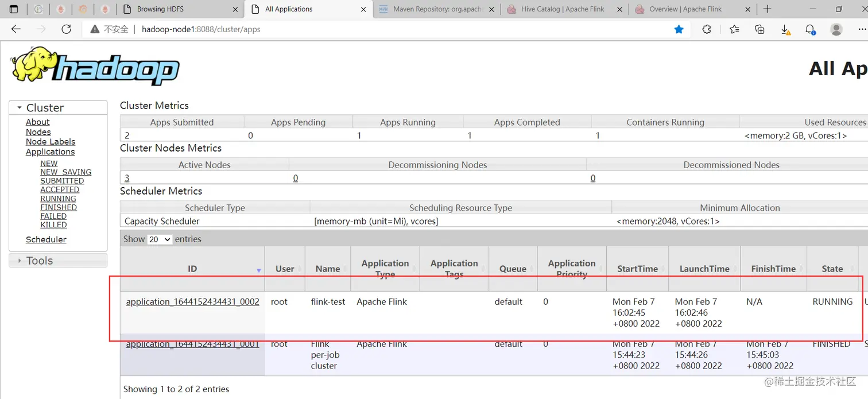The height and width of the screenshot is (399, 868).
Task: Open the browser extensions puzzle icon
Action: [x=707, y=29]
